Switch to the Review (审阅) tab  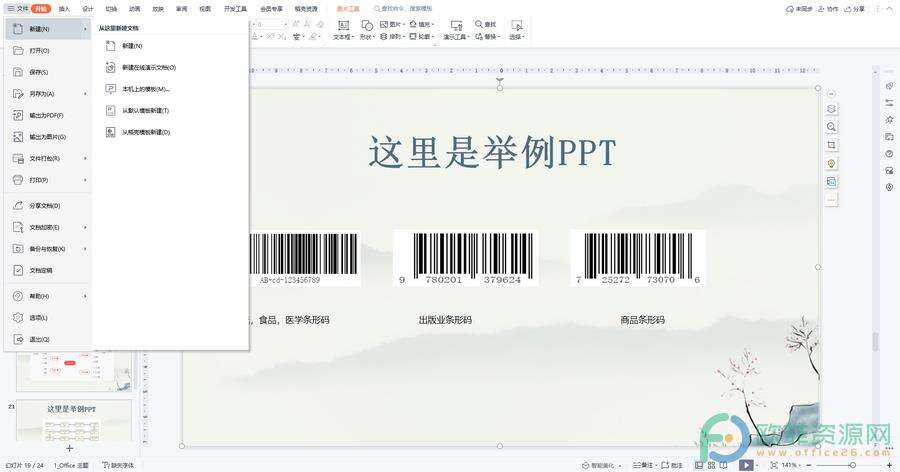tap(181, 9)
